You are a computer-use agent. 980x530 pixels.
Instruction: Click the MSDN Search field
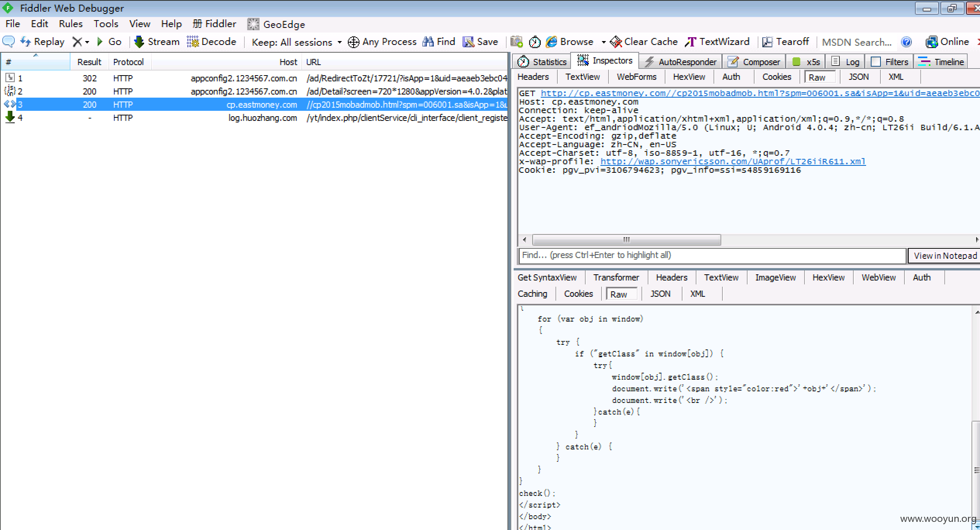856,42
